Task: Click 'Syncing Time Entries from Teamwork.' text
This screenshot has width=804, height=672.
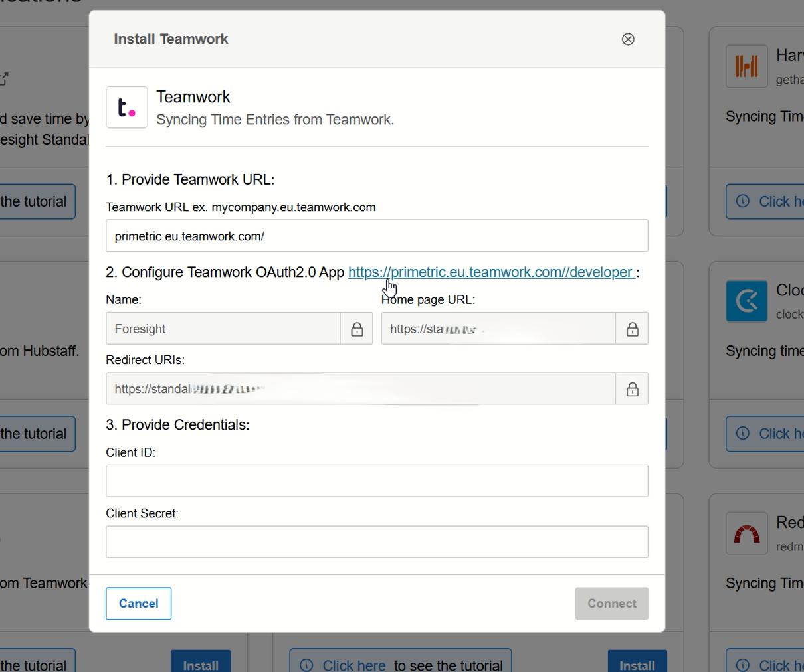Action: coord(275,120)
